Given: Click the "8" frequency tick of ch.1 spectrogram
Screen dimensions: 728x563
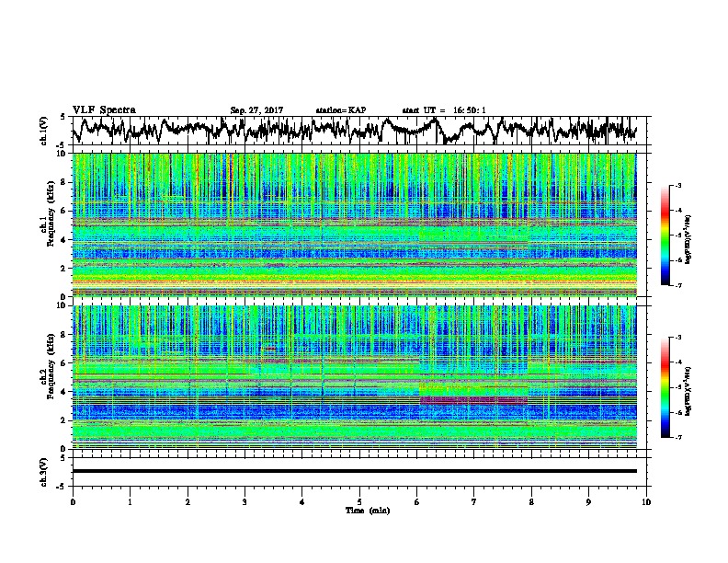Looking at the screenshot, I should click(64, 182).
